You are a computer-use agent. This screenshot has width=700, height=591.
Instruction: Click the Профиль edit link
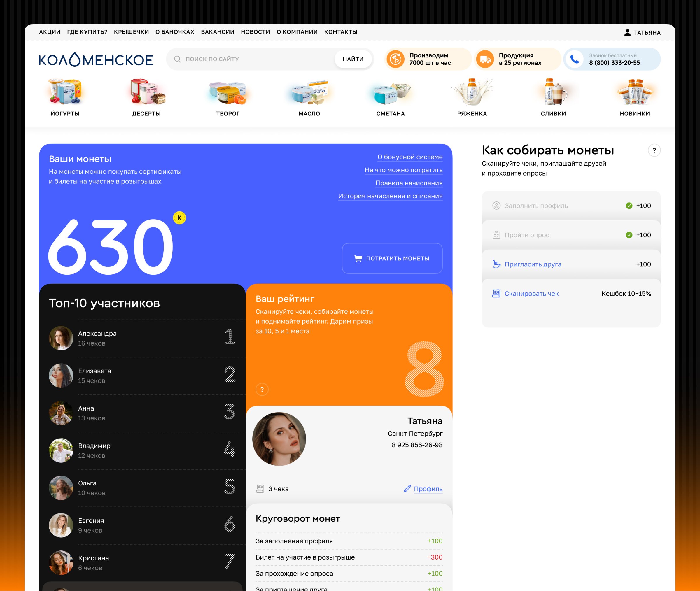click(428, 489)
